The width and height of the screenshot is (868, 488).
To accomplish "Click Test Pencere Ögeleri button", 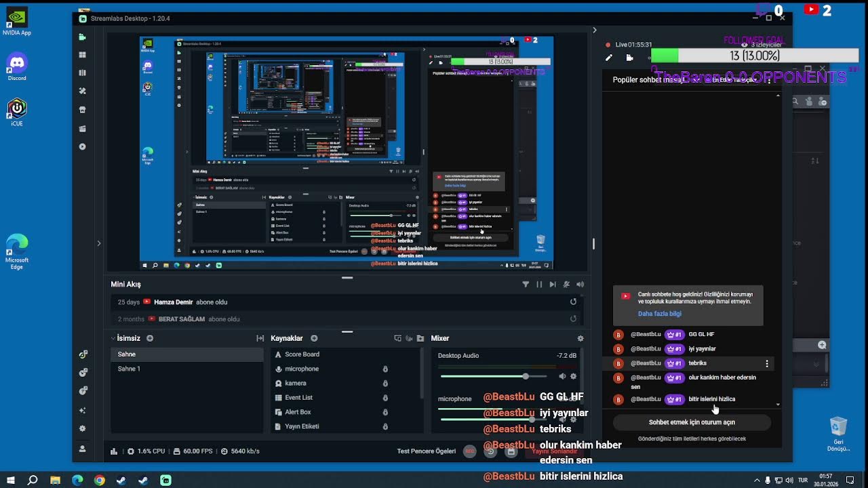I will point(427,451).
